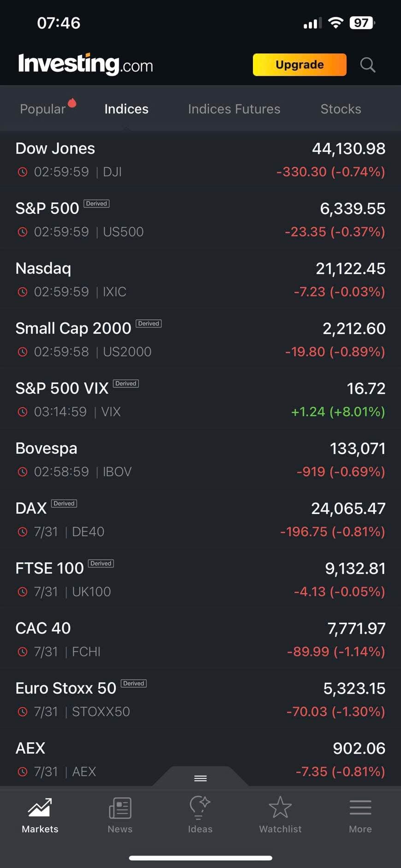Switch to the Stocks tab

coord(341,109)
